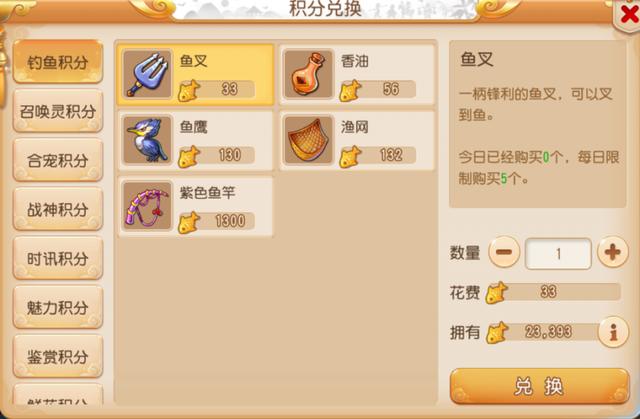Select the 时讯积分 tab
The width and height of the screenshot is (640, 419).
pos(58,258)
